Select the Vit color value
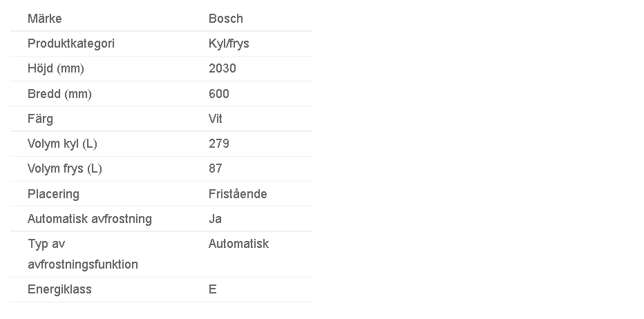This screenshot has width=644, height=319. (216, 119)
